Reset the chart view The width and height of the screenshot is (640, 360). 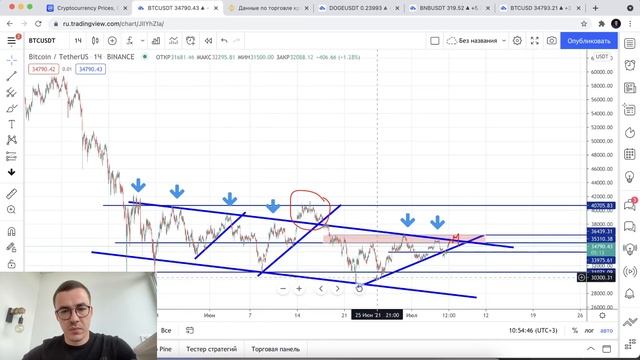pos(359,289)
